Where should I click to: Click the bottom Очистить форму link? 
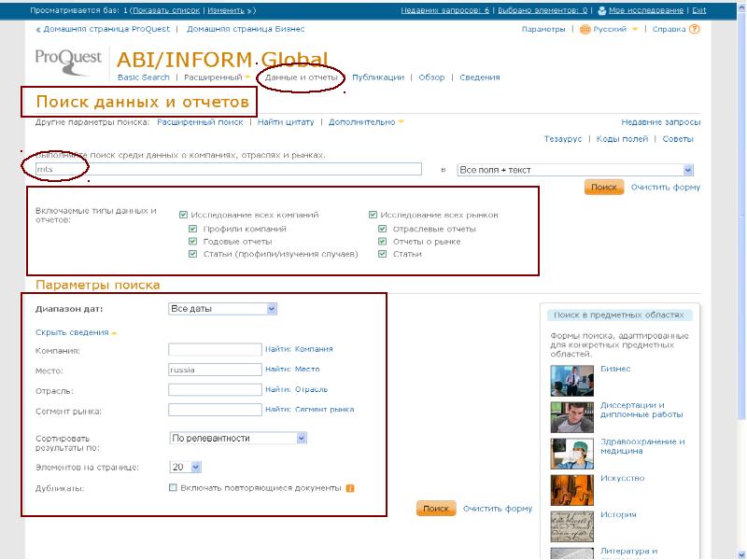click(498, 509)
